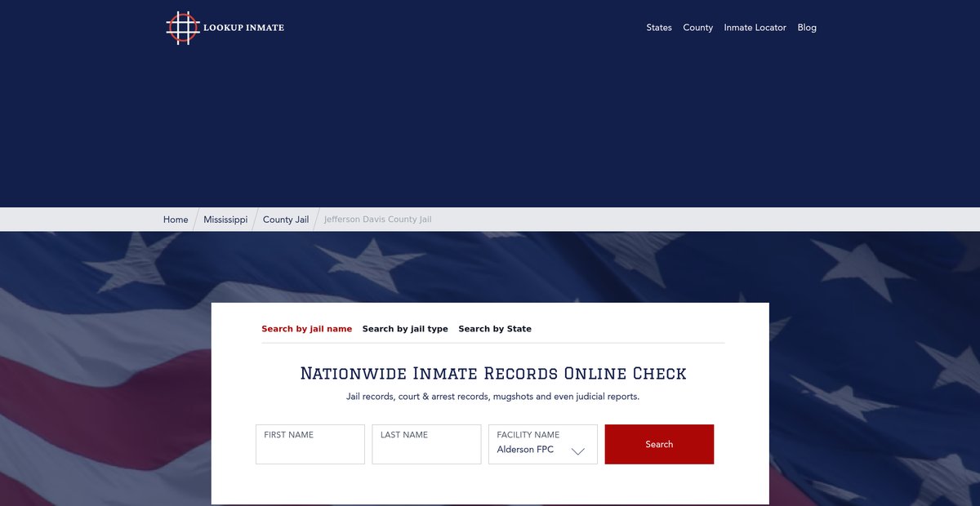Go to Mississippi breadcrumb
Image resolution: width=980 pixels, height=506 pixels.
(225, 220)
